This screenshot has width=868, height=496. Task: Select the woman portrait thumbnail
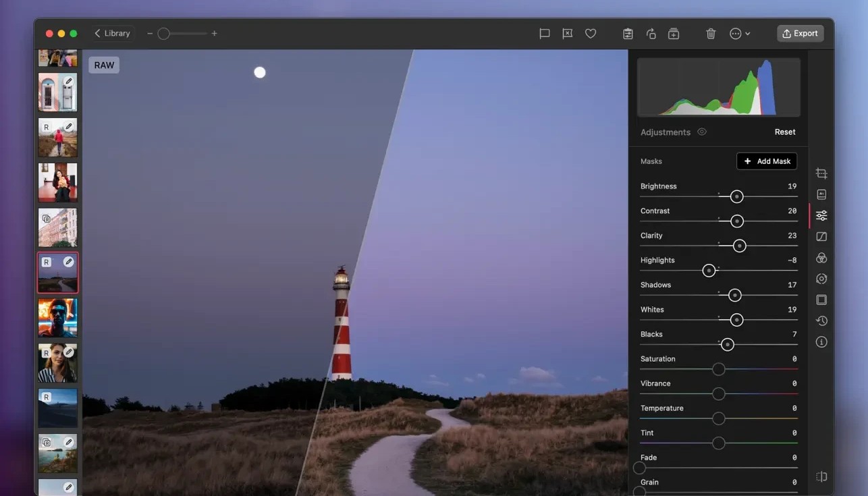click(58, 363)
